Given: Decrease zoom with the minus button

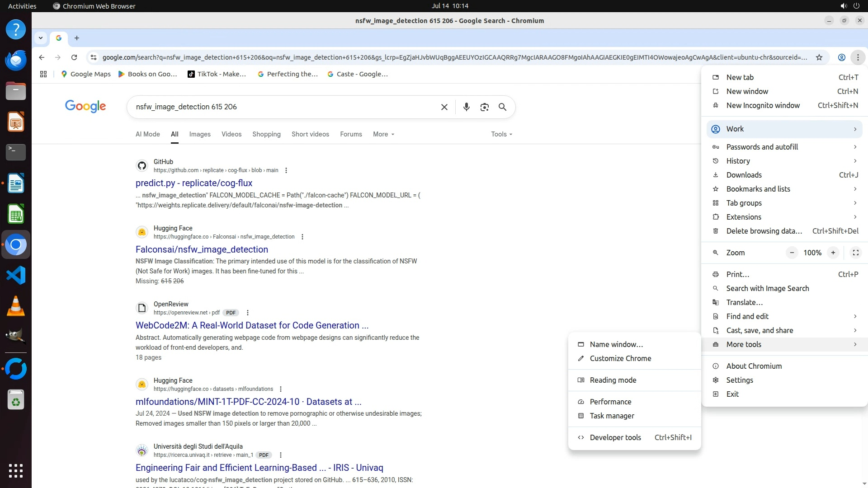Looking at the screenshot, I should [792, 253].
